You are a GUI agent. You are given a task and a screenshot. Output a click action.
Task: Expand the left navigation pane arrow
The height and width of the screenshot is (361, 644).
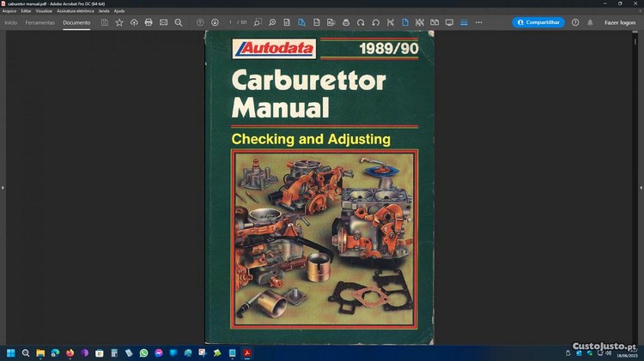(3, 187)
